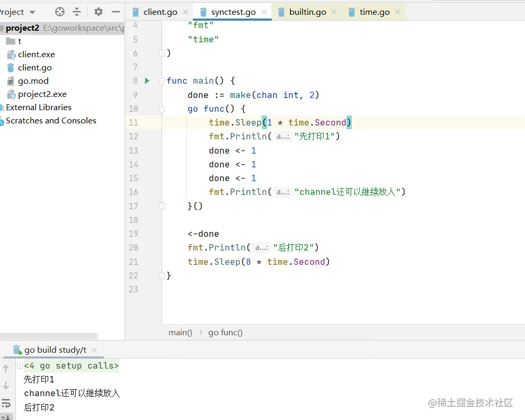Close the time.go tab

click(x=397, y=12)
